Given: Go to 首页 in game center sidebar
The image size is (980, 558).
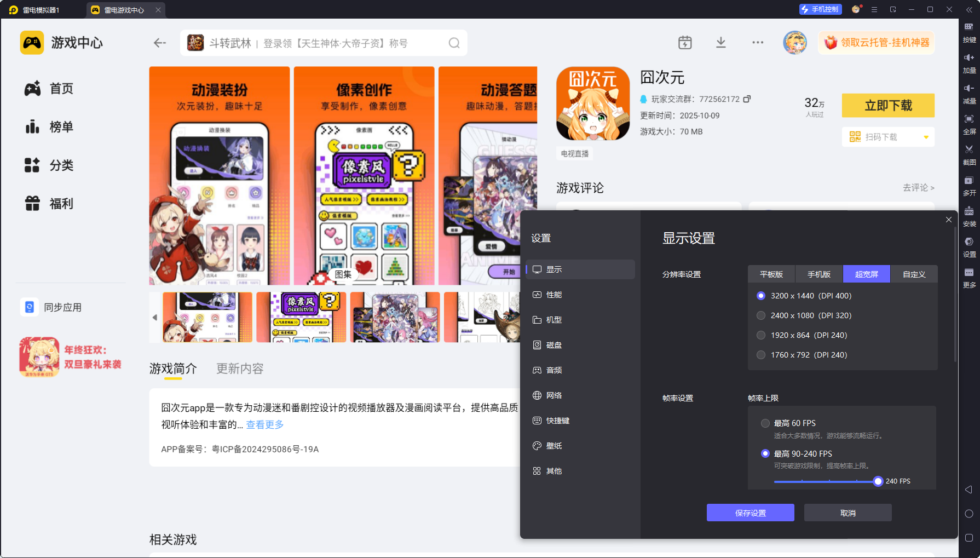Looking at the screenshot, I should [x=49, y=89].
